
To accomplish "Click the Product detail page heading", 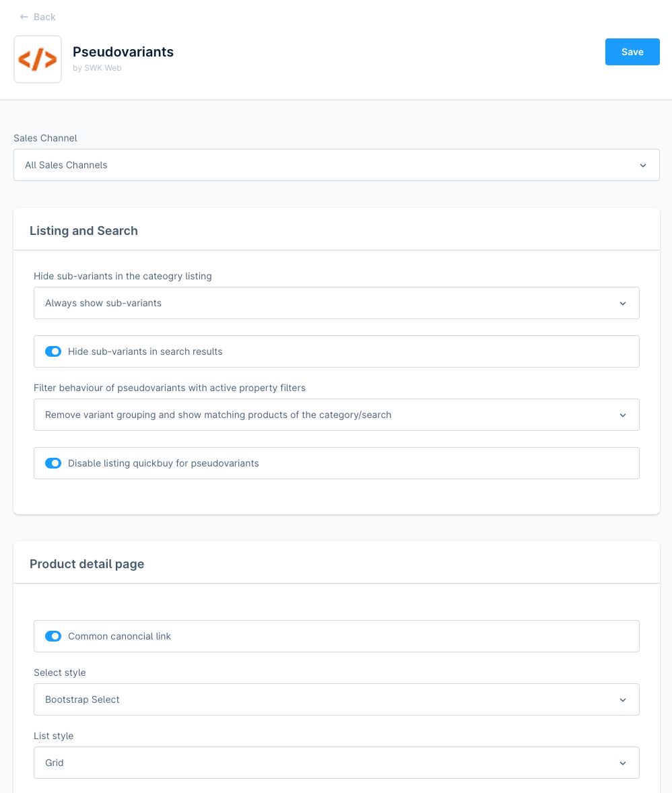I will pos(87,564).
